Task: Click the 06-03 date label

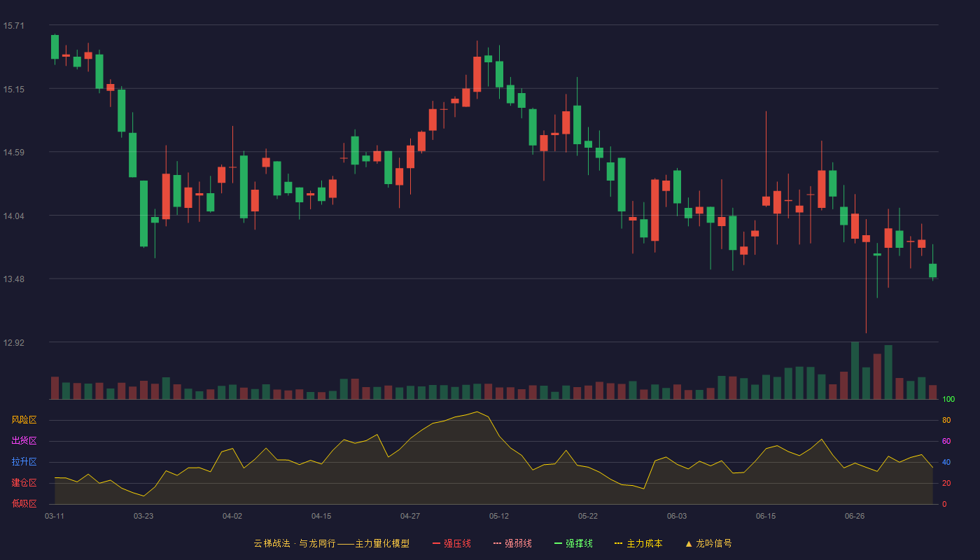Action: pos(677,516)
